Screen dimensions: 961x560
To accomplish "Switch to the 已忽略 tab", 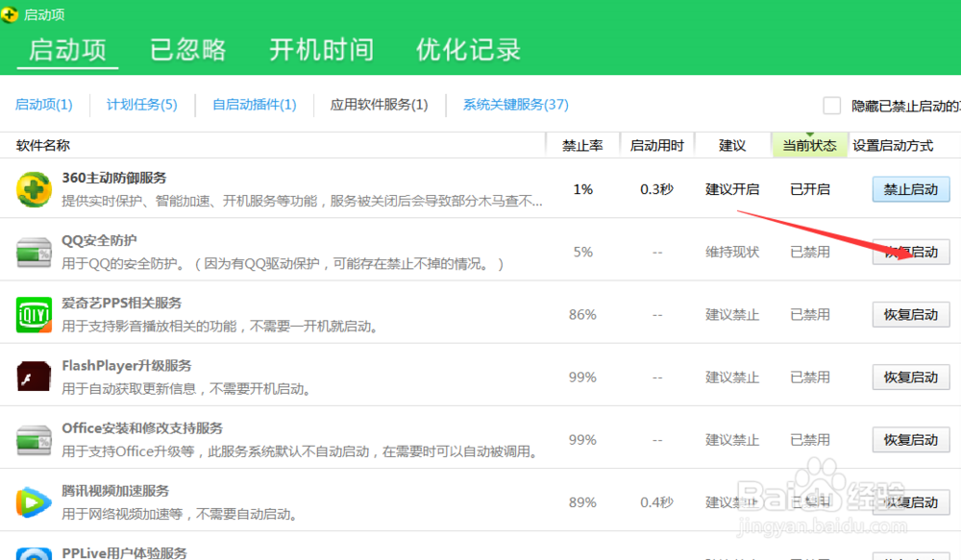I will (x=186, y=50).
